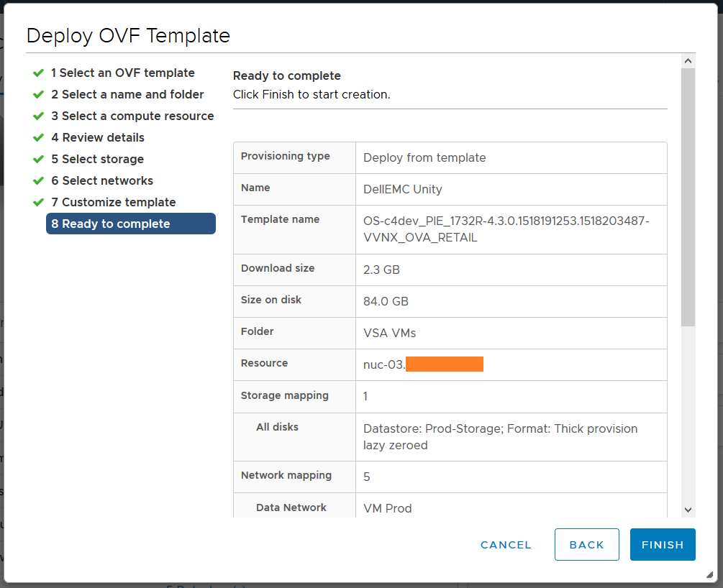Click the vertical scrollbar thumb
Screen dimensions: 723x588
pyautogui.click(x=688, y=197)
